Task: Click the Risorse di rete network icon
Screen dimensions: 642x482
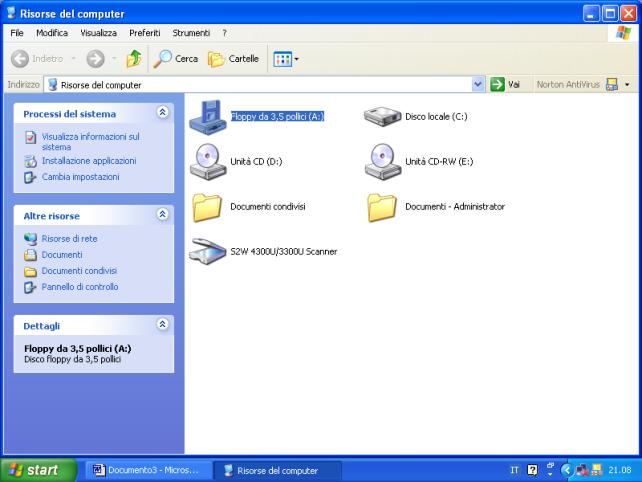Action: (x=30, y=239)
